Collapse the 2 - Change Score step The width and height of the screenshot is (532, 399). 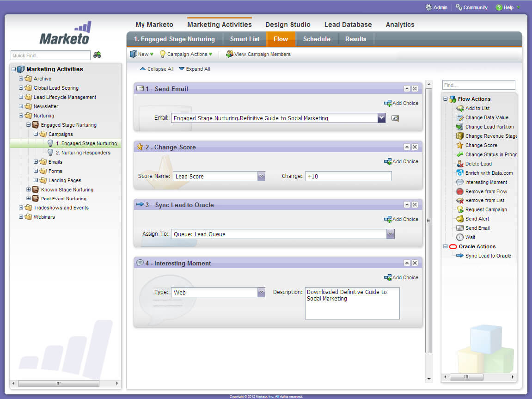tap(407, 147)
